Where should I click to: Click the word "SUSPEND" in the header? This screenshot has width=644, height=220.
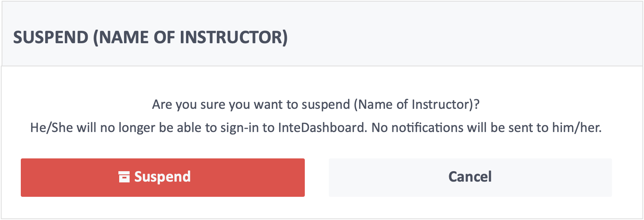(x=51, y=37)
